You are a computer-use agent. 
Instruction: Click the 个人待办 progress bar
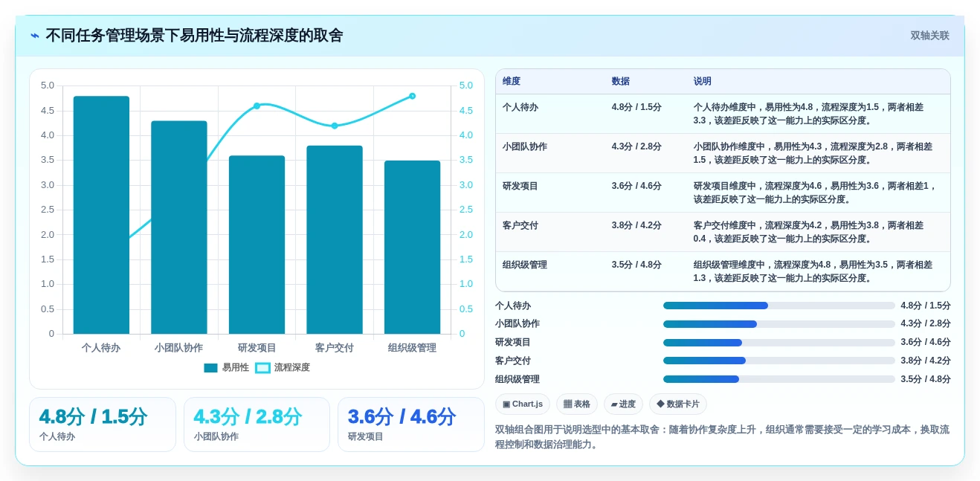tap(779, 306)
